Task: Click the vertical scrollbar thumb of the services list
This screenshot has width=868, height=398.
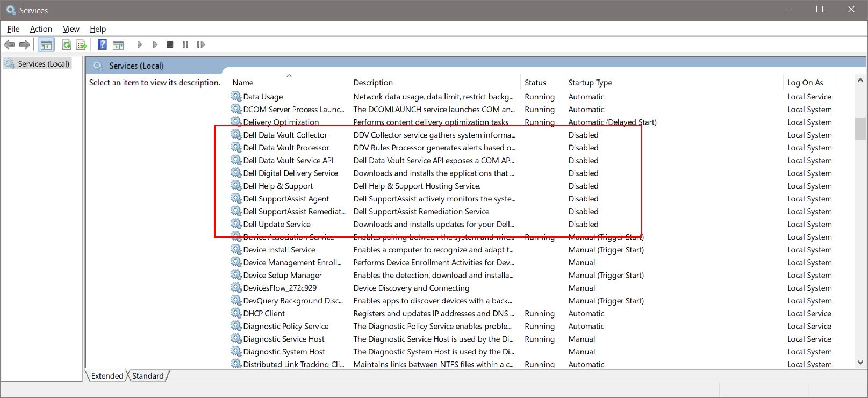Action: click(860, 128)
